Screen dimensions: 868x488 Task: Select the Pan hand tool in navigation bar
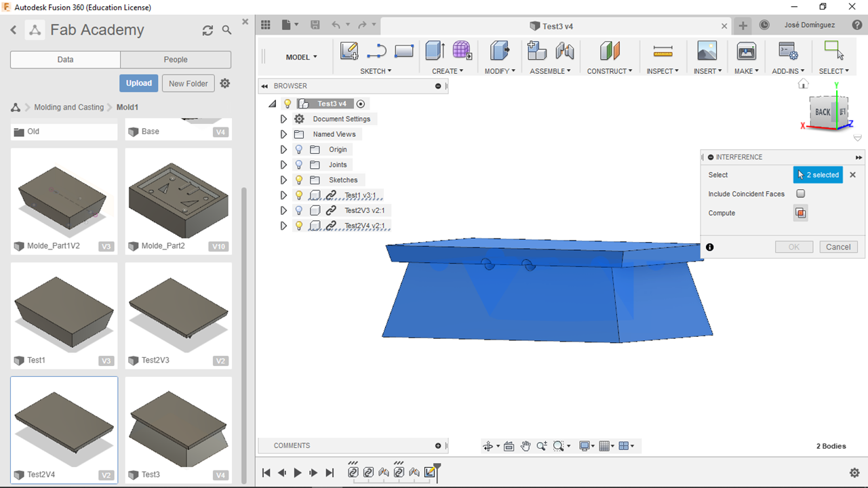coord(526,446)
